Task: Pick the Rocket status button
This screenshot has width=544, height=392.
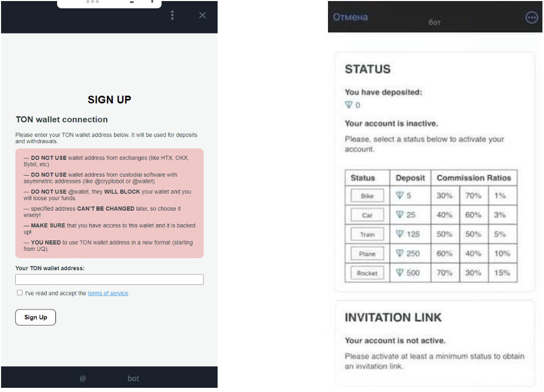Action: tap(367, 273)
